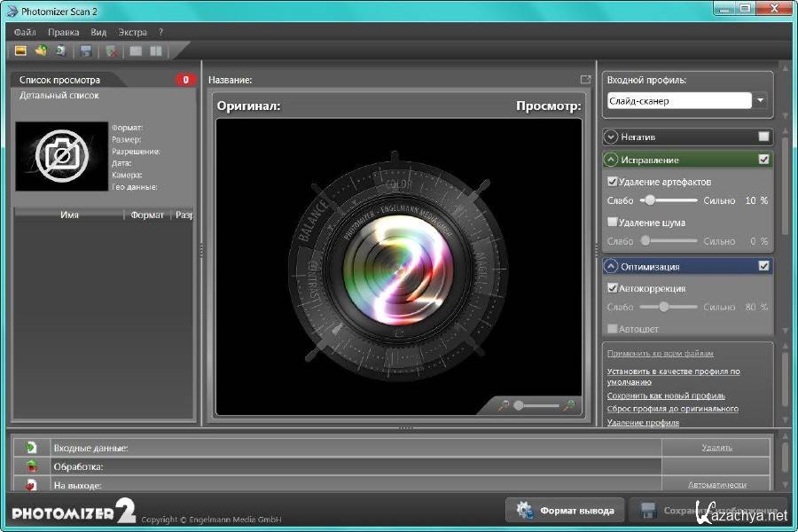Click the expand preview icon beside Название
The height and width of the screenshot is (532, 798).
tap(585, 80)
